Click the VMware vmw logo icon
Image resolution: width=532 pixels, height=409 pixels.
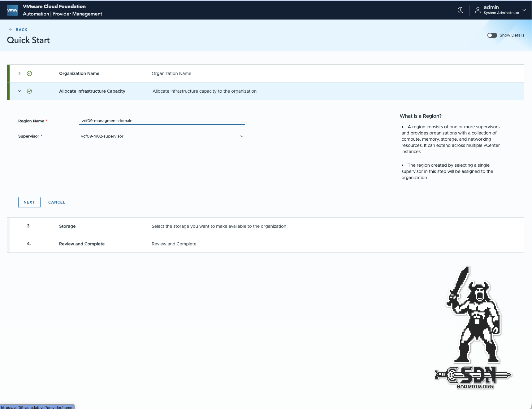pyautogui.click(x=12, y=10)
